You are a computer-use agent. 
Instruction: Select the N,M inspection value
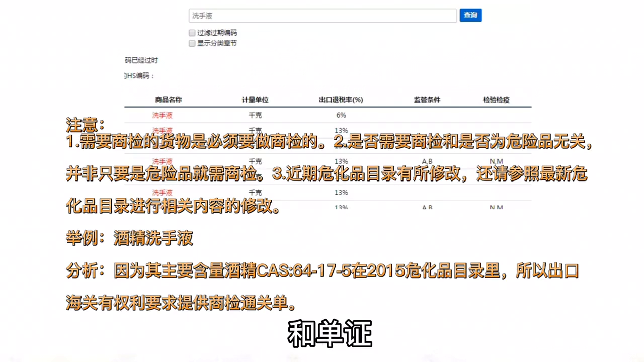click(x=496, y=161)
